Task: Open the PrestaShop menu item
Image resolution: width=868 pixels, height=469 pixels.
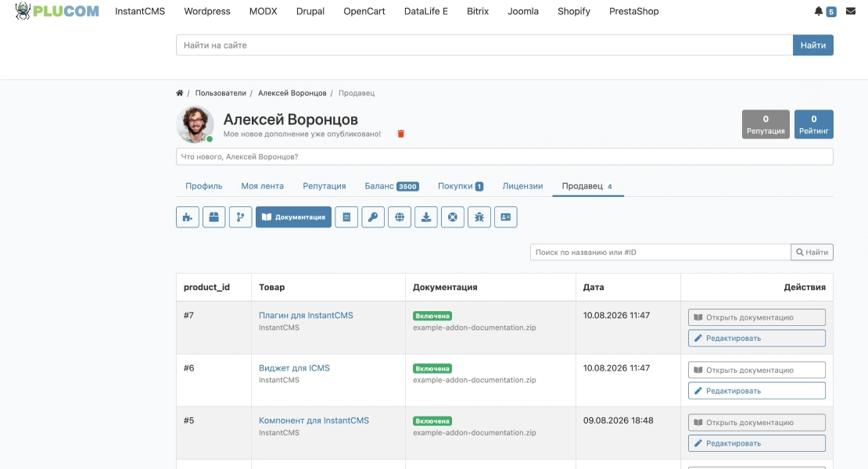Action: [x=634, y=11]
